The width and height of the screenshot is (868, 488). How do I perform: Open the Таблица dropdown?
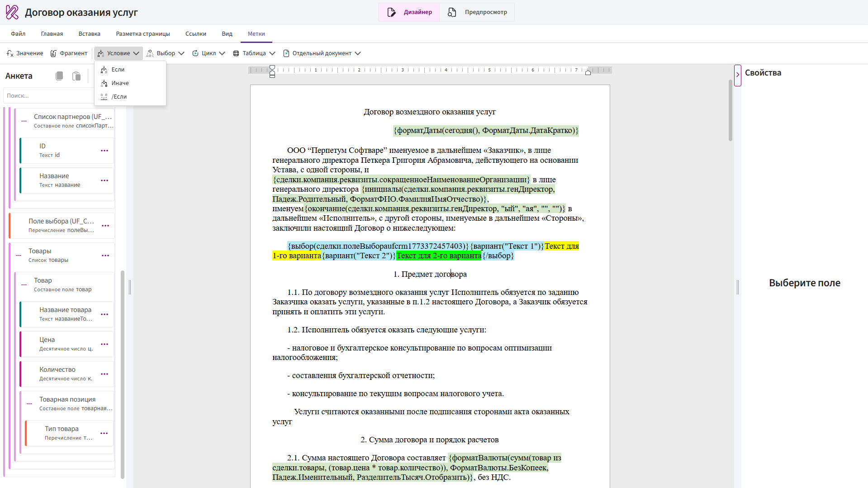pyautogui.click(x=254, y=53)
